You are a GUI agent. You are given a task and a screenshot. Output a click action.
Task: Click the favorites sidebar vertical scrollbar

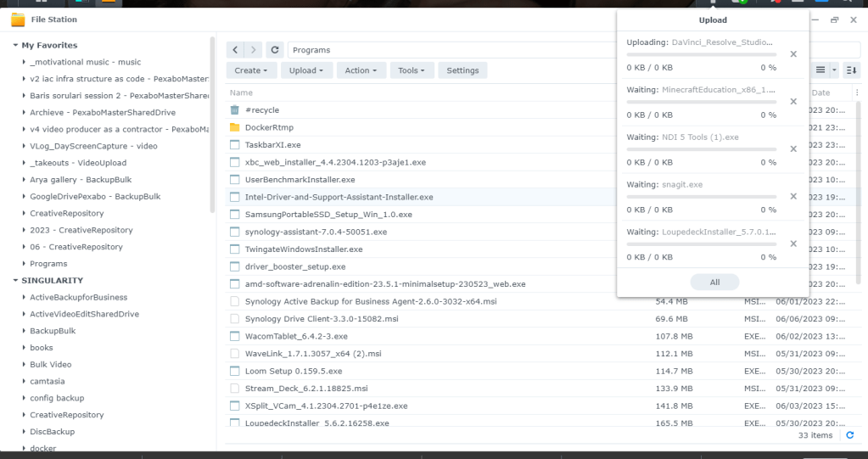tap(212, 125)
